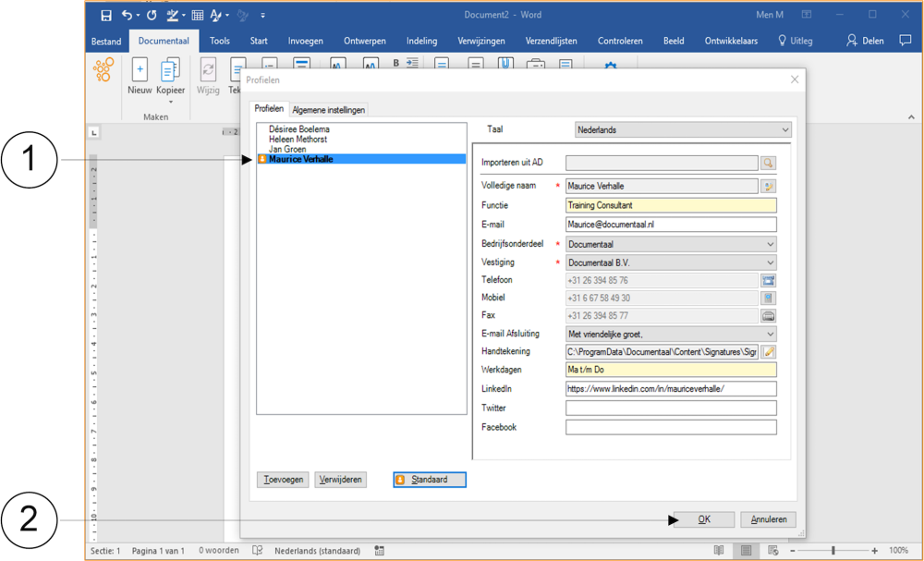Browse signature file with pencil icon
924x561 pixels.
[x=768, y=352]
